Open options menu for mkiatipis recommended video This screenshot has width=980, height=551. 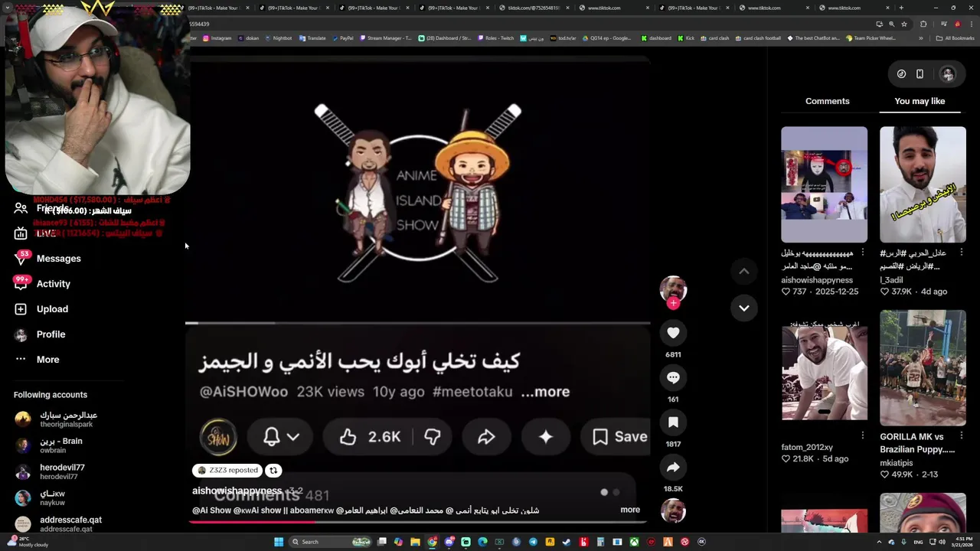962,435
